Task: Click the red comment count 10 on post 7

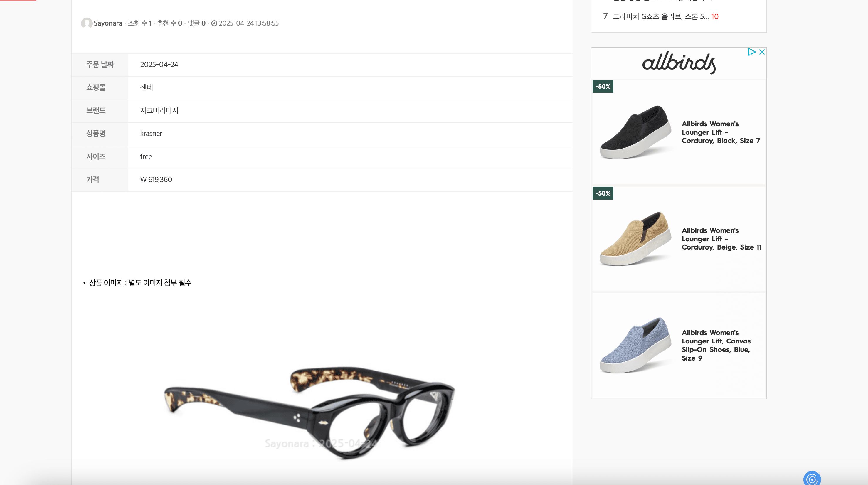Action: (715, 16)
